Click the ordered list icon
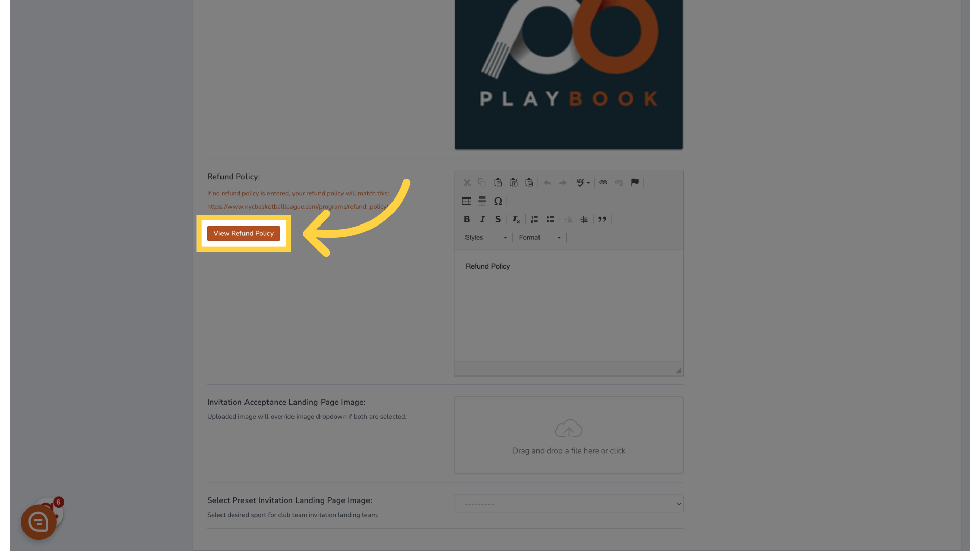The width and height of the screenshot is (980, 551). [x=534, y=219]
